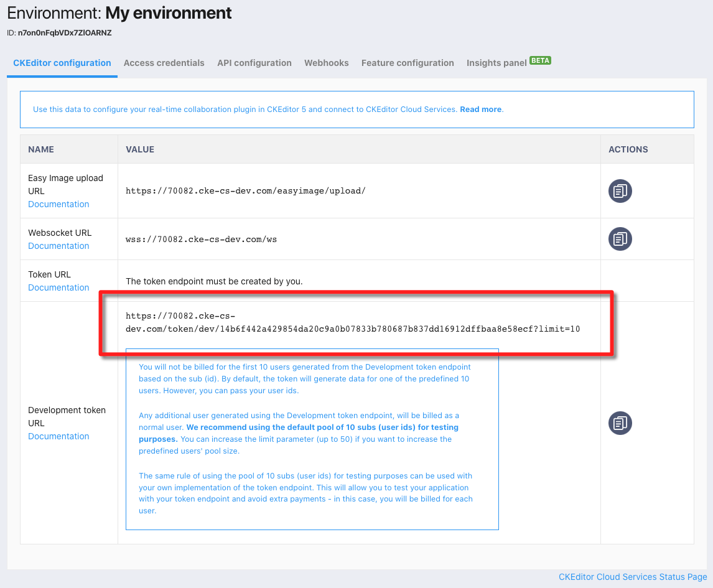713x588 pixels.
Task: Go to the Webhooks tab
Action: click(326, 63)
